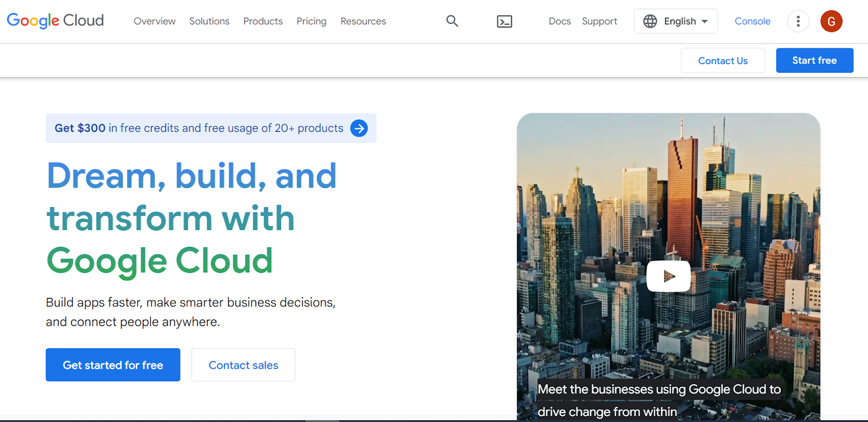Click the 'Meet the businesses using Google Cloud' caption
The image size is (868, 422).
(x=659, y=400)
